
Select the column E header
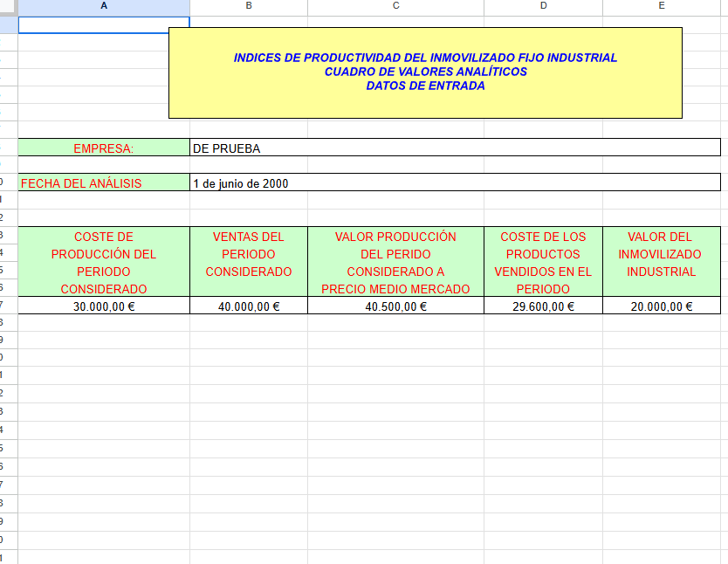(661, 7)
